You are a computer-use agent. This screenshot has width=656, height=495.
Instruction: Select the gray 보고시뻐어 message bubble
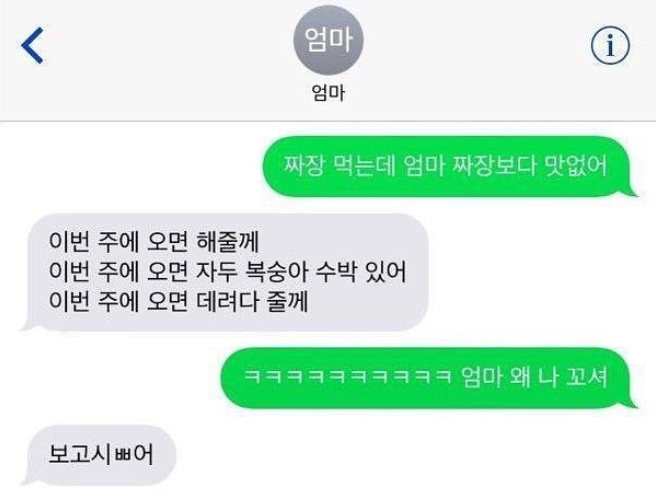point(99,455)
